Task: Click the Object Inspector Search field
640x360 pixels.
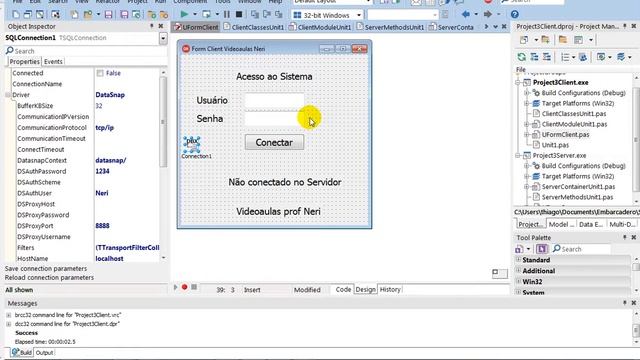Action: tap(86, 51)
